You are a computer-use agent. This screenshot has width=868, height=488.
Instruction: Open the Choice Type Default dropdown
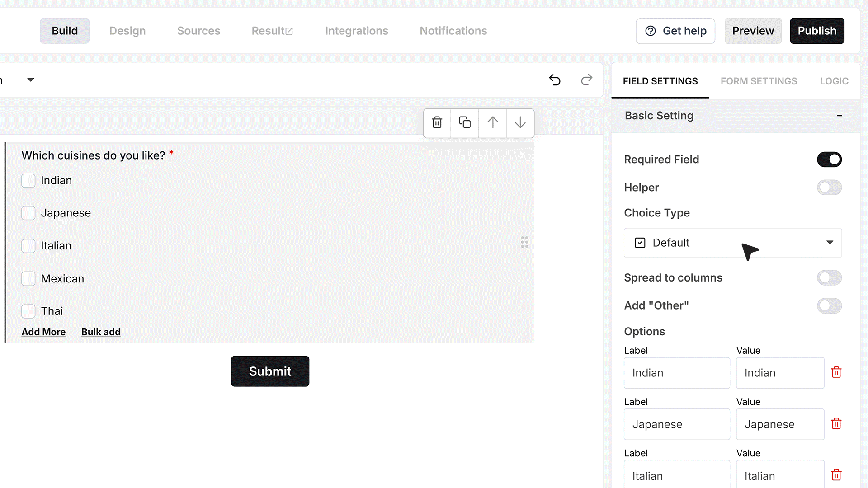[x=733, y=243]
